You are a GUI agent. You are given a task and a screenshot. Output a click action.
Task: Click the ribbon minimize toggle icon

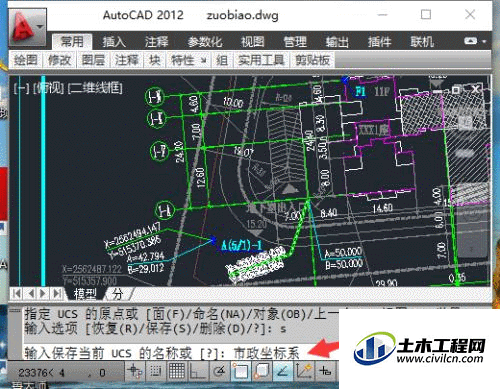470,41
